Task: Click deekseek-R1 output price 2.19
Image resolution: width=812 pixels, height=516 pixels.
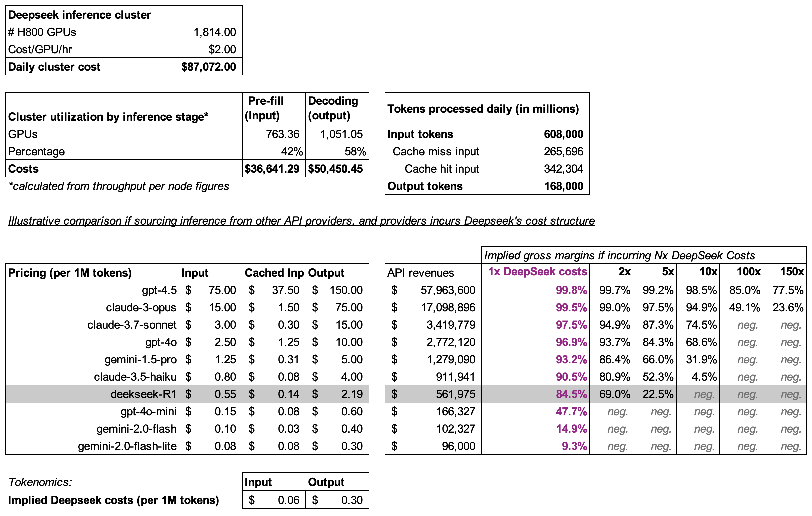Action: (352, 394)
